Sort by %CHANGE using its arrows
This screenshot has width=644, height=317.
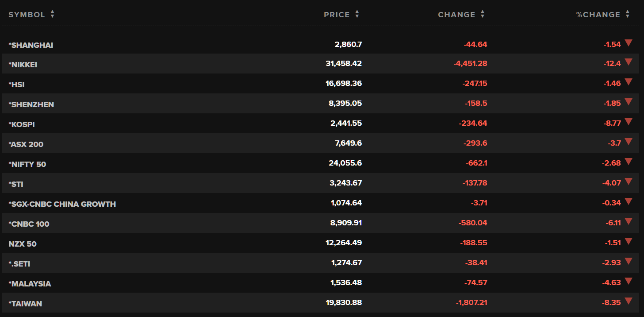click(627, 15)
